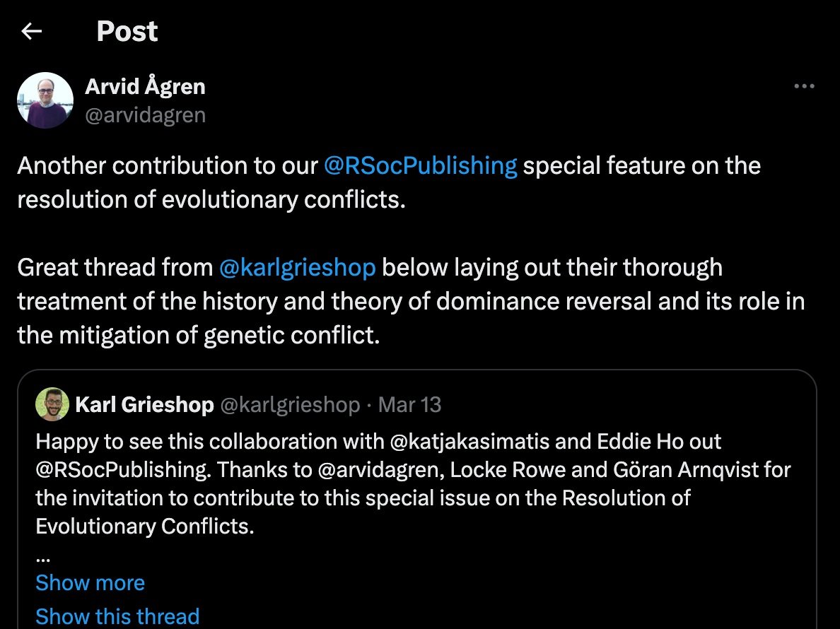Click the Post heading at top
Image resolution: width=840 pixels, height=629 pixels.
point(127,31)
